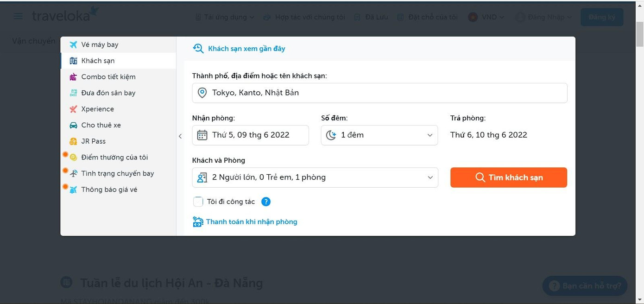Click the Combo tiết kiệm sidebar icon

click(73, 77)
